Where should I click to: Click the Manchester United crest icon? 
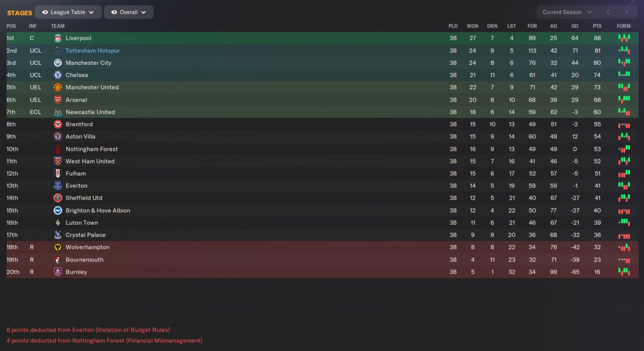pyautogui.click(x=58, y=87)
